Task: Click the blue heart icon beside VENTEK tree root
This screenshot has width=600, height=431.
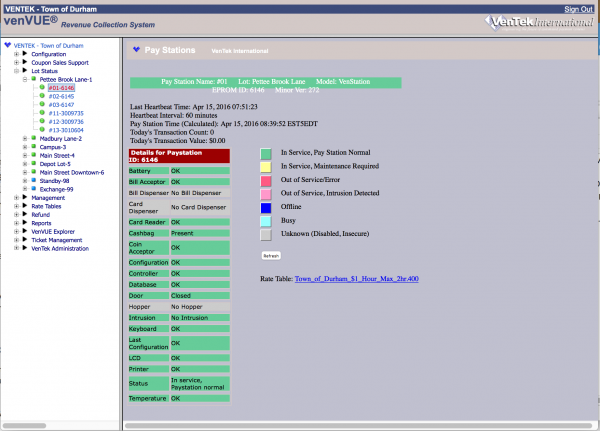Action: (x=8, y=45)
